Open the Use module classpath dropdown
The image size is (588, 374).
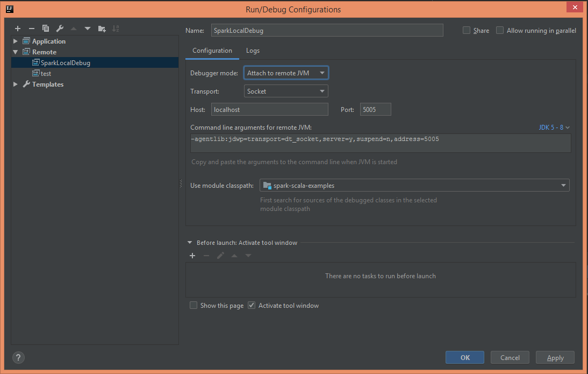click(414, 186)
